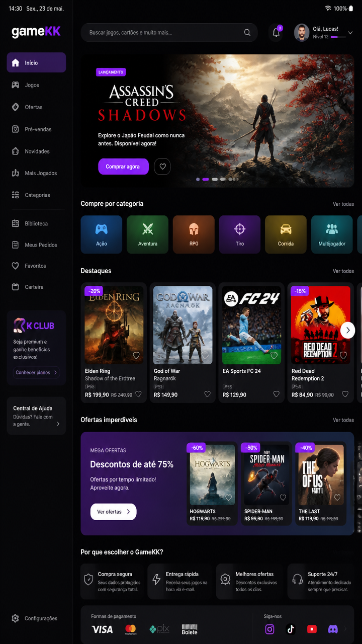Open Pré-vendas in sidebar

pos(36,129)
